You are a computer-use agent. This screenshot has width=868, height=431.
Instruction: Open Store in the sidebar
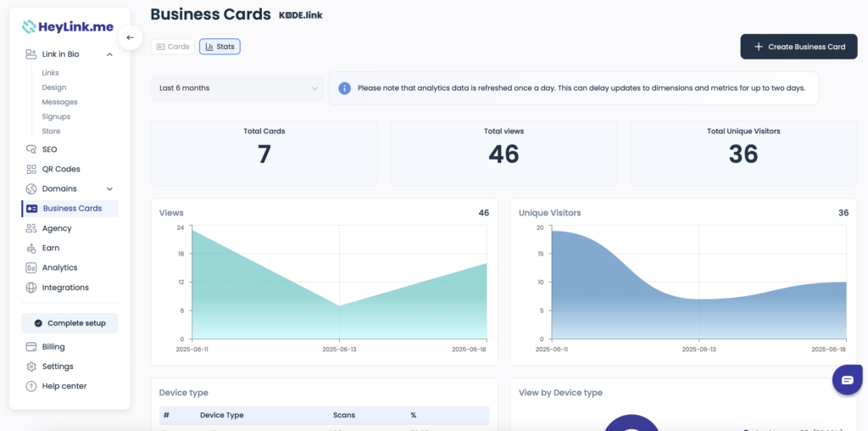pos(52,132)
